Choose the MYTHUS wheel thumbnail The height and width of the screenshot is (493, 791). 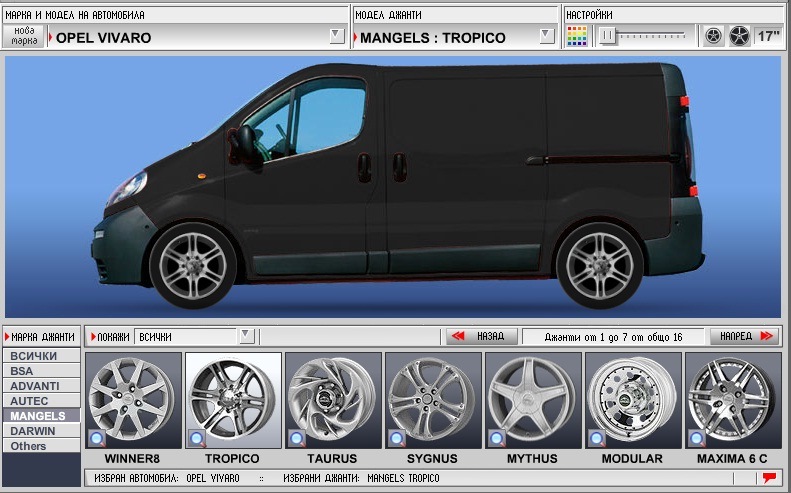click(x=533, y=400)
